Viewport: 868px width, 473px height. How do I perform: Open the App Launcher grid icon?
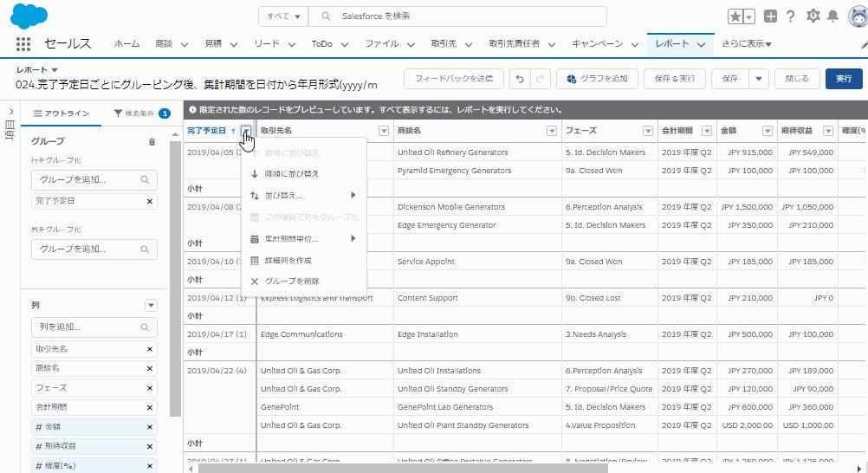pyautogui.click(x=23, y=44)
